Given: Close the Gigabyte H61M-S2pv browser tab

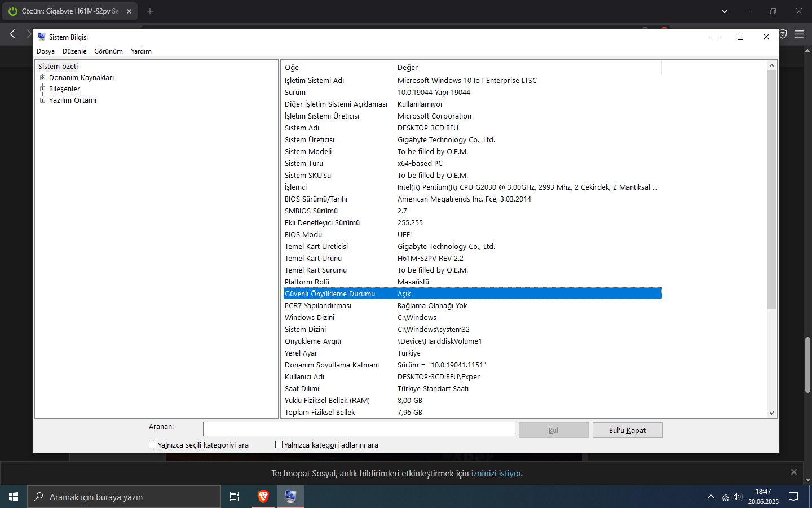Looking at the screenshot, I should (129, 11).
